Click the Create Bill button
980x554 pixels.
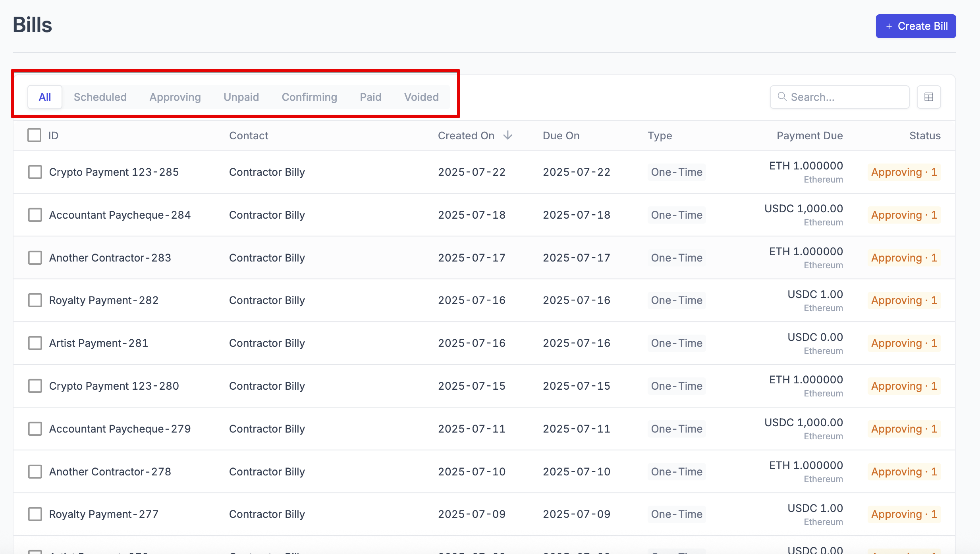[x=916, y=26]
